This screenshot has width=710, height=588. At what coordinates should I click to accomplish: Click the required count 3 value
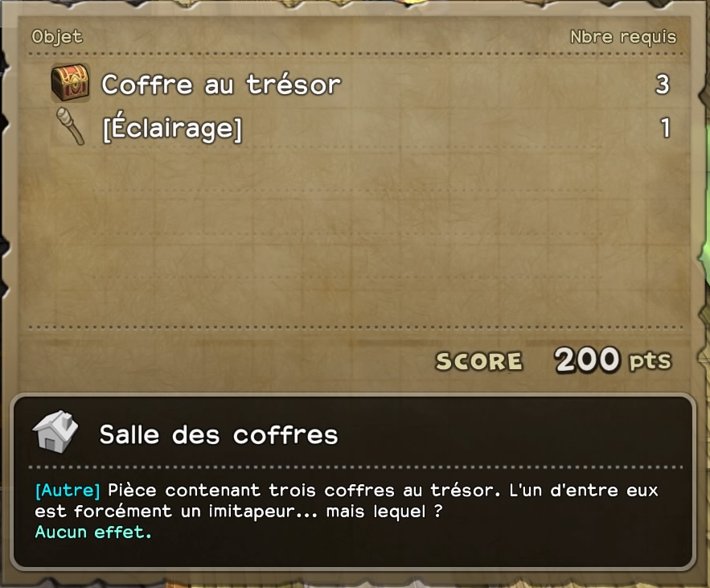(x=662, y=84)
